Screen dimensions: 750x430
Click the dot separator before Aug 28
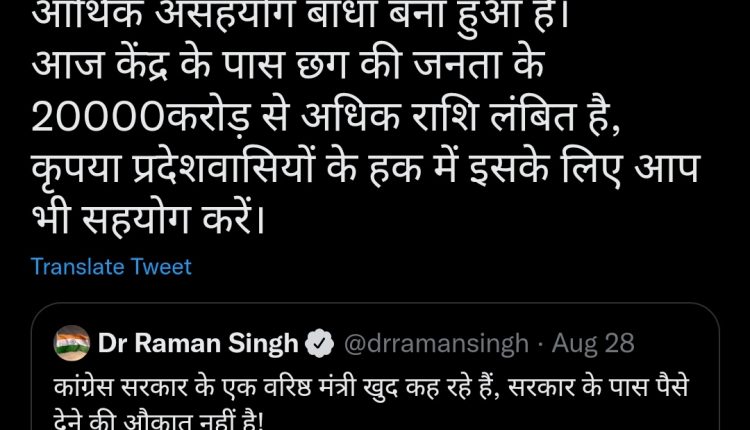(540, 344)
